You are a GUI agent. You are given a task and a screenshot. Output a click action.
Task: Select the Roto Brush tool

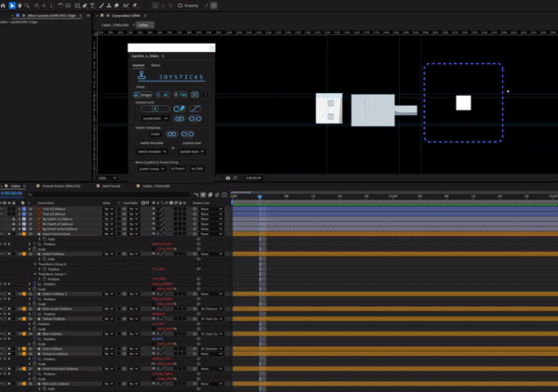(126, 6)
